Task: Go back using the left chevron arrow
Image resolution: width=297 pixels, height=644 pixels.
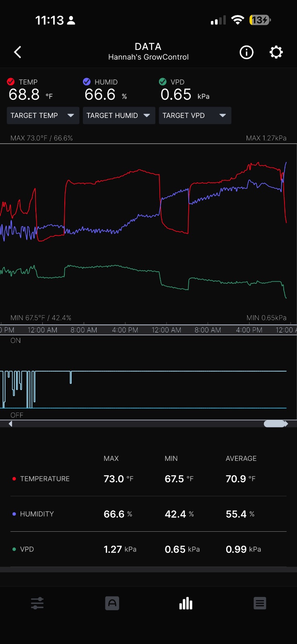Action: [x=17, y=52]
